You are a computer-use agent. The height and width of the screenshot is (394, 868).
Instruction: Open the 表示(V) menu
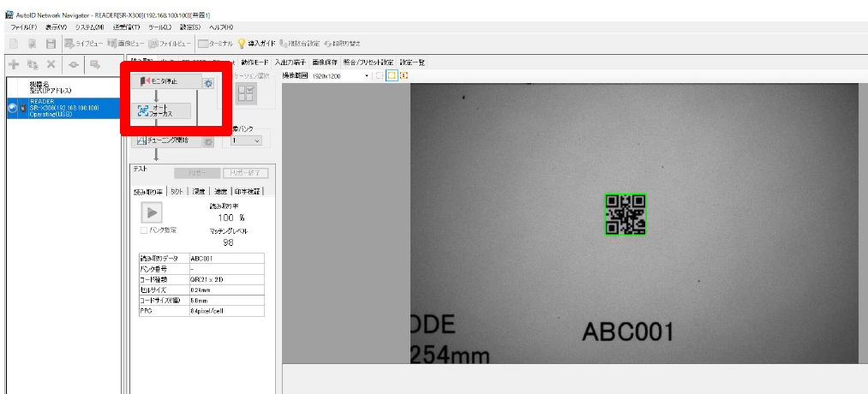coord(56,27)
